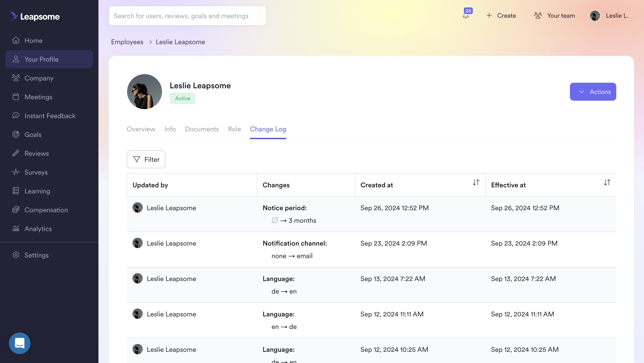Click 'Sep 13, 2024 7:22 AM' created cell
This screenshot has width=644, height=363.
[393, 279]
